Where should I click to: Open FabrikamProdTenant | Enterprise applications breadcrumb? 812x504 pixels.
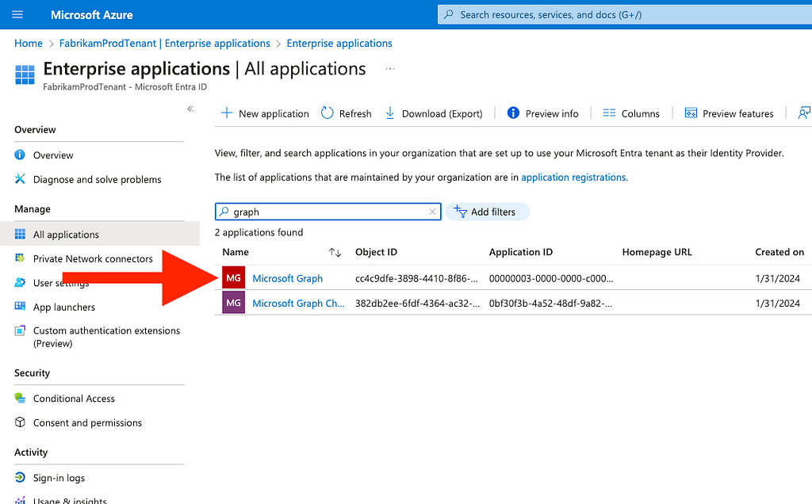click(x=165, y=44)
